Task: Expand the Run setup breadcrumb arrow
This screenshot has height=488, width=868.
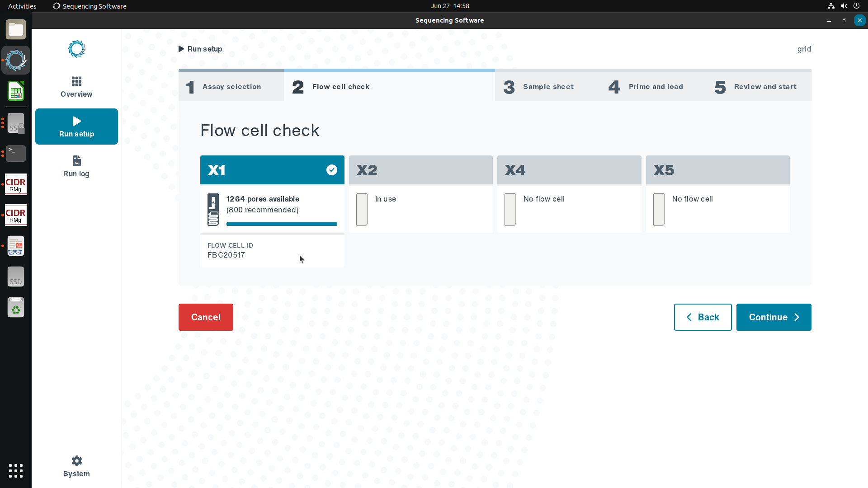Action: (181, 49)
